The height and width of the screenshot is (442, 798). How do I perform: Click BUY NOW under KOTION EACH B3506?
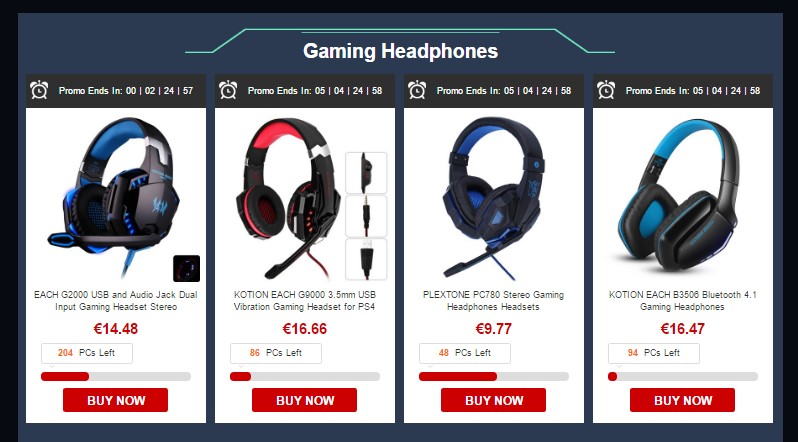682,400
